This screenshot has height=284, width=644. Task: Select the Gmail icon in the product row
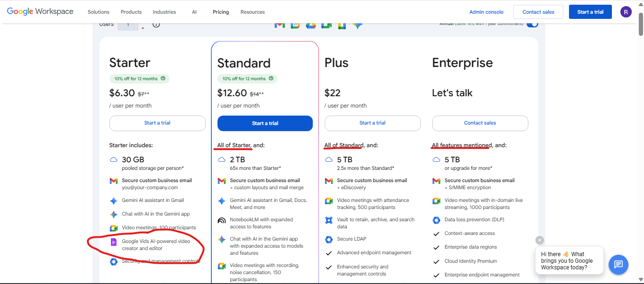(280, 25)
